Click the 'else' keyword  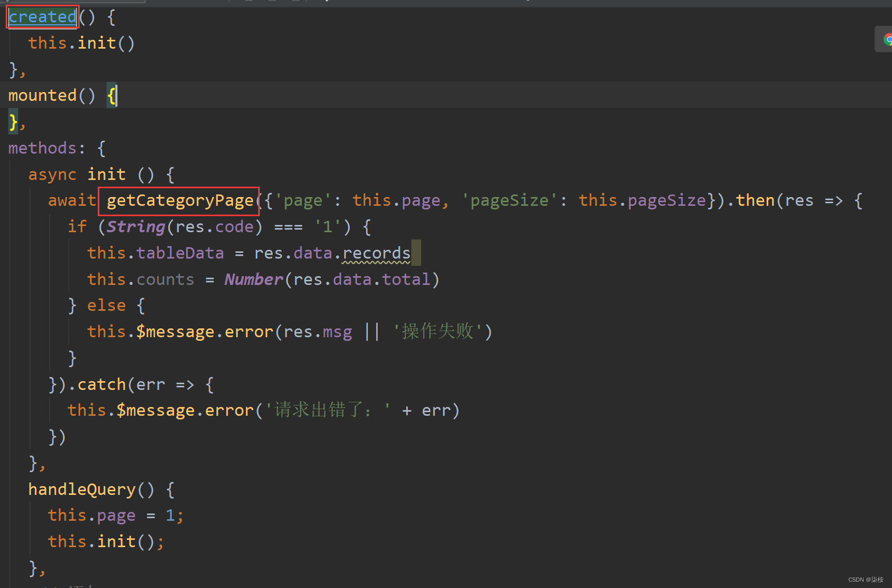(x=106, y=306)
